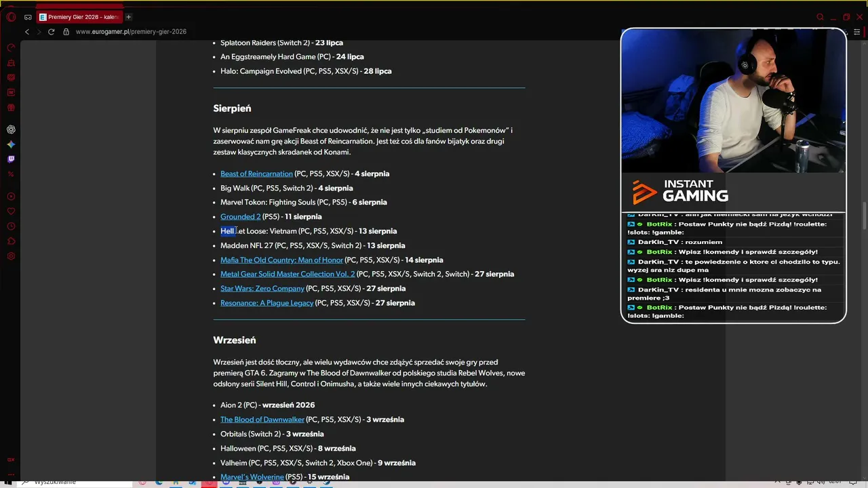Click the streamer webcam overlay

734,102
